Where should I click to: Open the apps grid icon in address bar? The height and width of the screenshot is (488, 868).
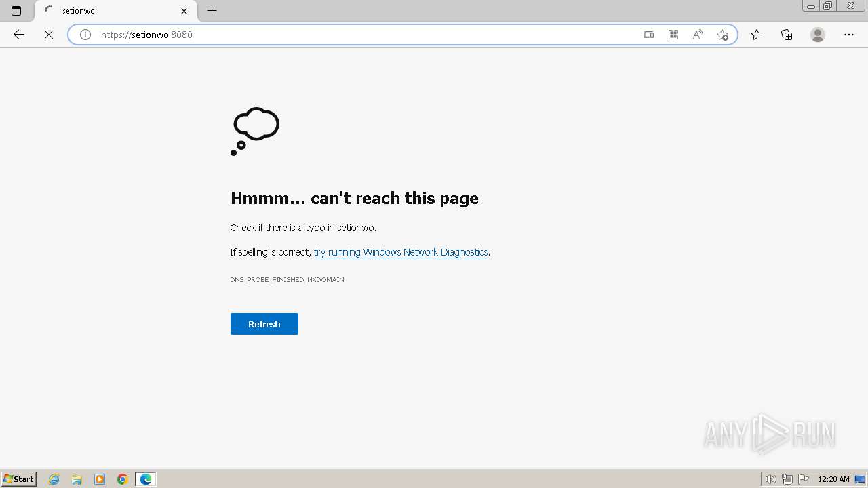[x=673, y=35]
